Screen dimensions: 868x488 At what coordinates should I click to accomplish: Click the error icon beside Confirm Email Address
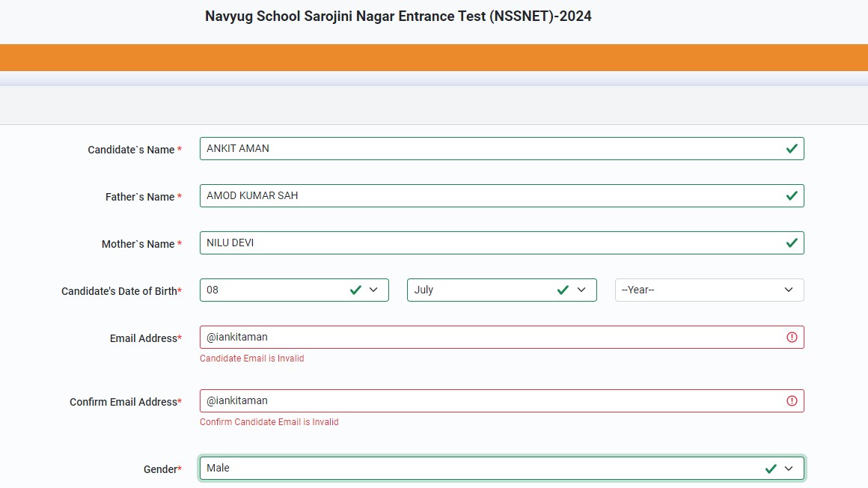pyautogui.click(x=792, y=400)
